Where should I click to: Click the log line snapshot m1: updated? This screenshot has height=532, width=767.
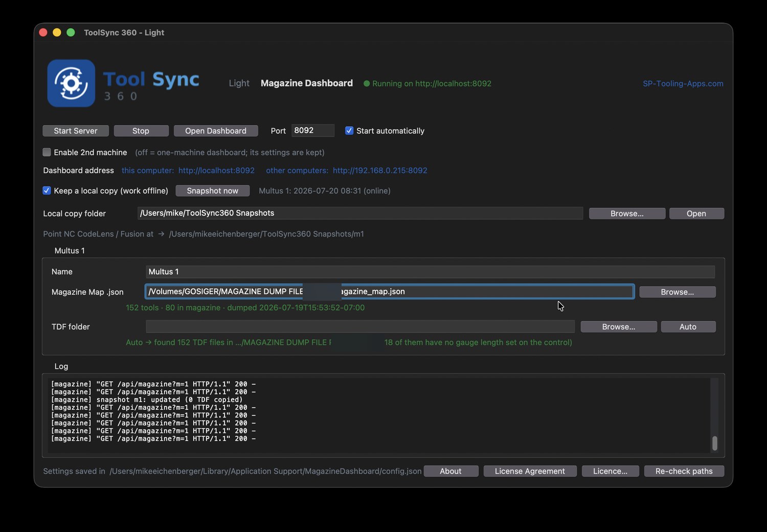[147, 400]
